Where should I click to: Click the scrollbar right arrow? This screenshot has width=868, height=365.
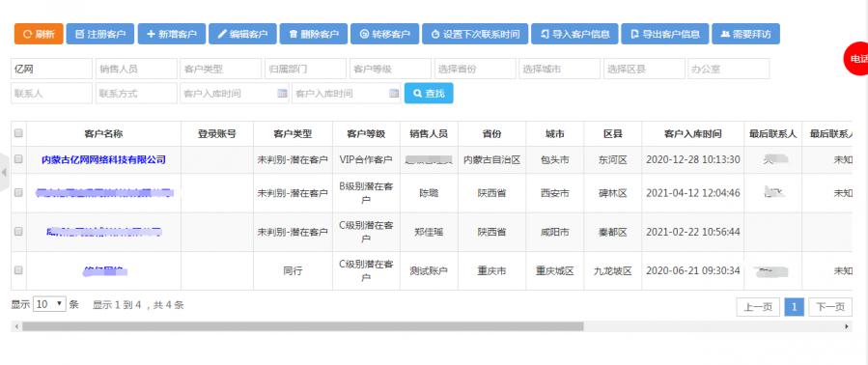pos(847,326)
